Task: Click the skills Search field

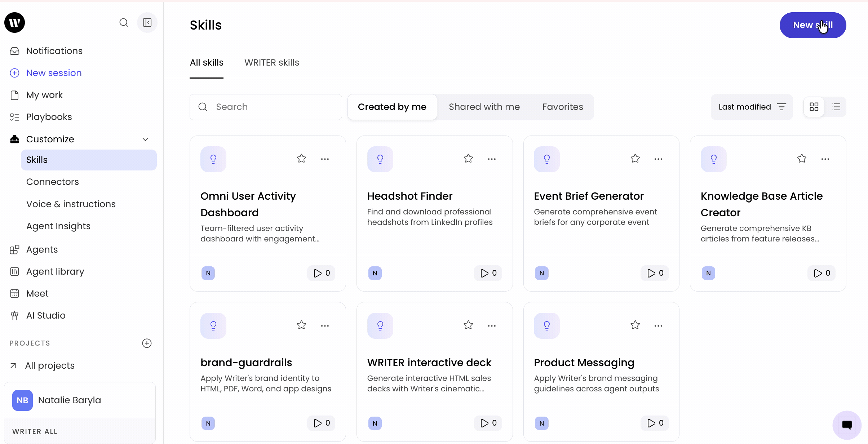Action: pyautogui.click(x=266, y=107)
